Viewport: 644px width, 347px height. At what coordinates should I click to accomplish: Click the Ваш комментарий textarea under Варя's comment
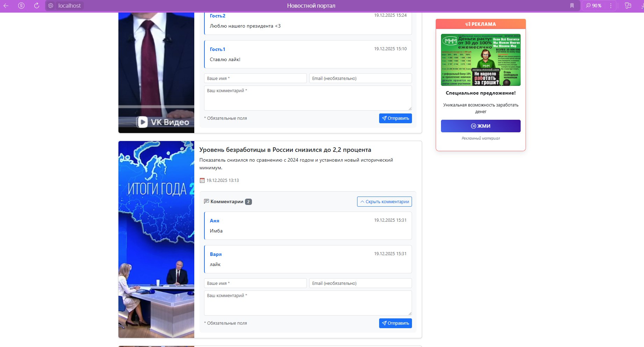307,303
